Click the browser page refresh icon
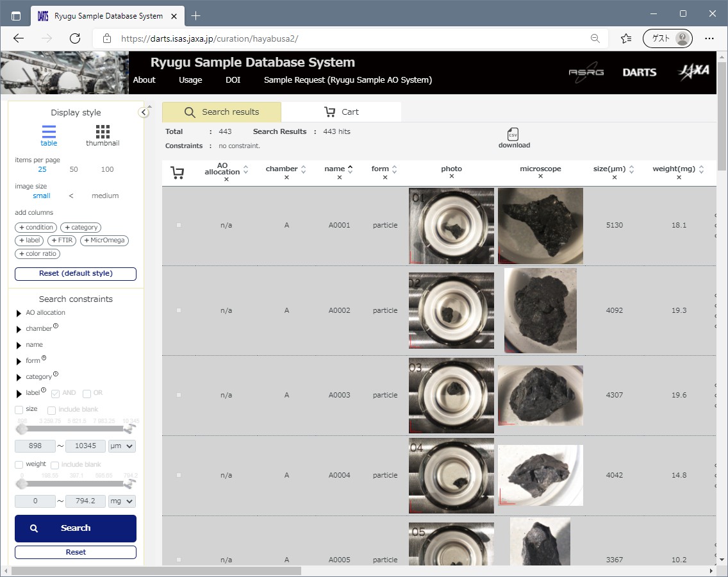The width and height of the screenshot is (728, 577). (75, 38)
